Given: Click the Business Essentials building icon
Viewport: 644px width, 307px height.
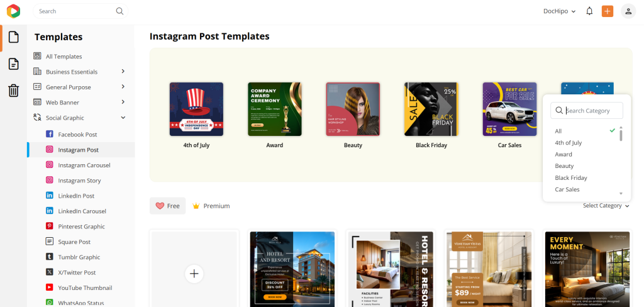Looking at the screenshot, I should tap(37, 72).
